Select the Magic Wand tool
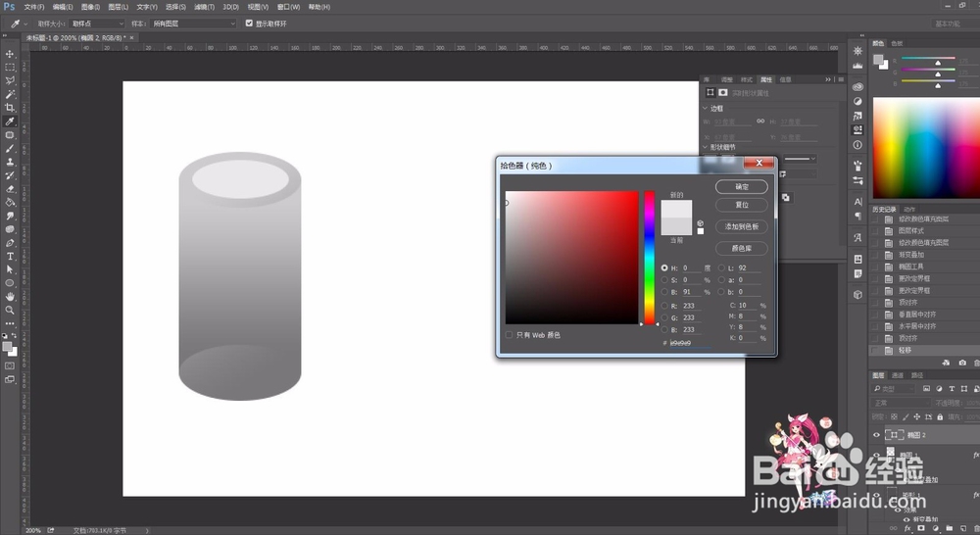 point(10,94)
